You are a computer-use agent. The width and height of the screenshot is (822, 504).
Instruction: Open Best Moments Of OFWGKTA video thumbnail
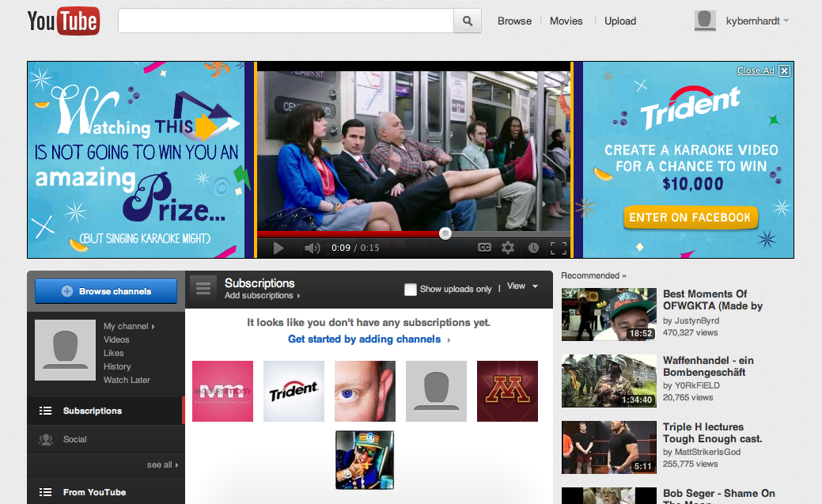[x=608, y=314]
